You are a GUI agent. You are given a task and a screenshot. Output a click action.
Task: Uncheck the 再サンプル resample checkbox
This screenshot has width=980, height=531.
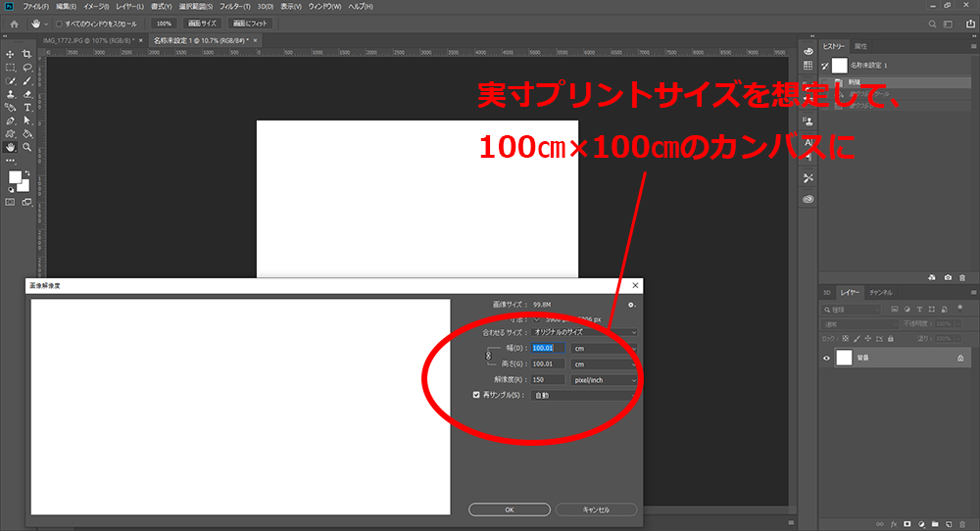(x=477, y=396)
